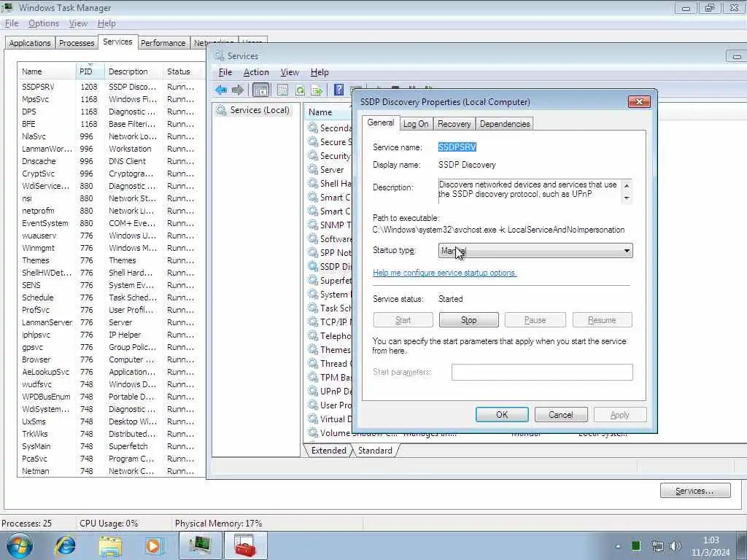Switch to the Extended view tab
Image resolution: width=747 pixels, height=560 pixels.
point(328,451)
